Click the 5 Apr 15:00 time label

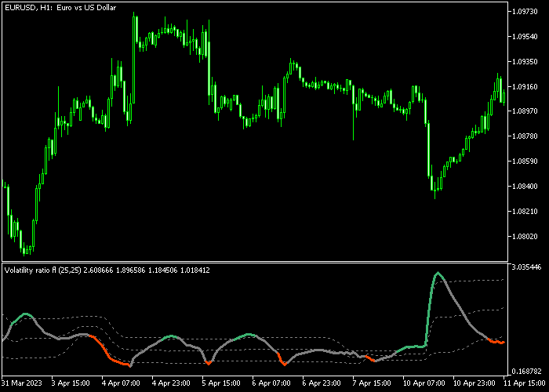(222, 383)
